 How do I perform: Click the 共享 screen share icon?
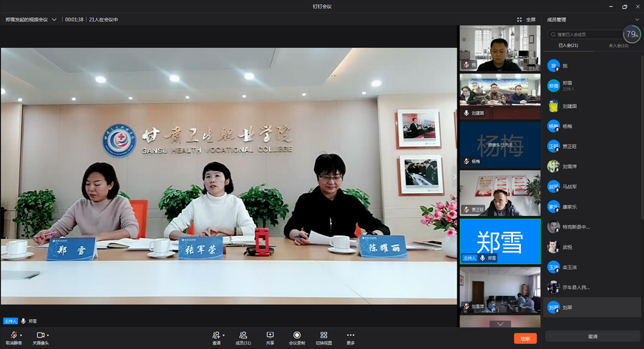point(270,335)
